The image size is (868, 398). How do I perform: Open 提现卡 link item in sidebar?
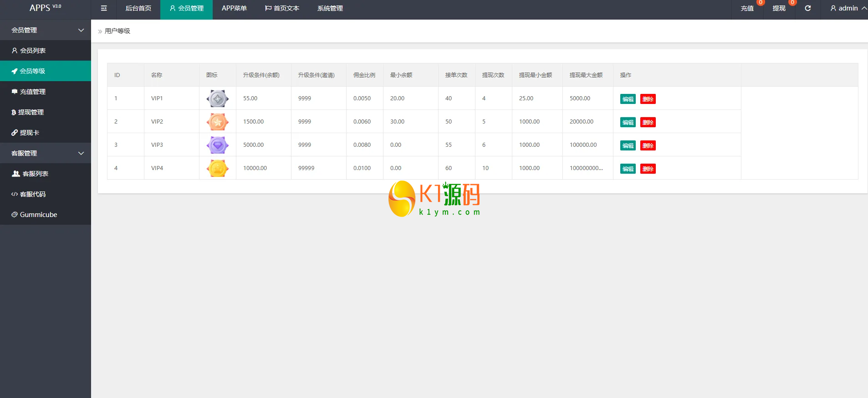point(29,133)
